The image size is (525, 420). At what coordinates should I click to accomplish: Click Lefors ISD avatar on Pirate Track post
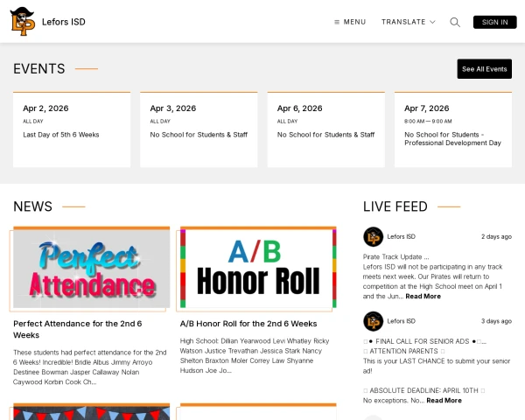pos(373,236)
